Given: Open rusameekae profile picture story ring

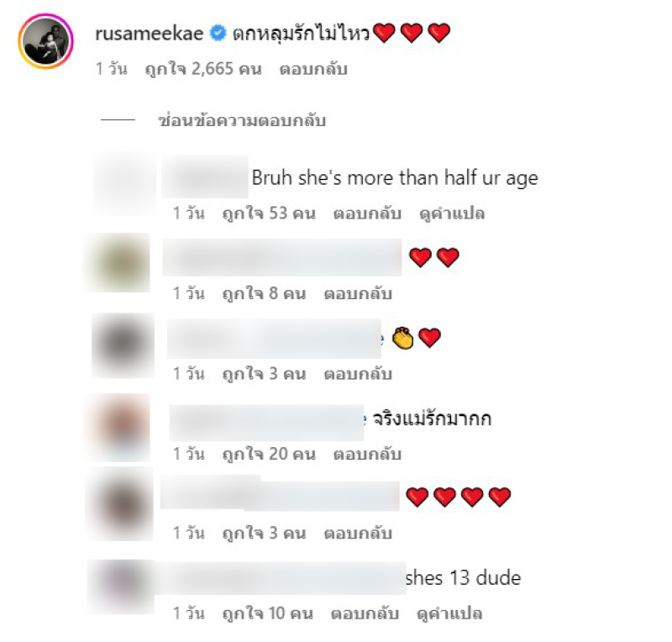Looking at the screenshot, I should 46,41.
